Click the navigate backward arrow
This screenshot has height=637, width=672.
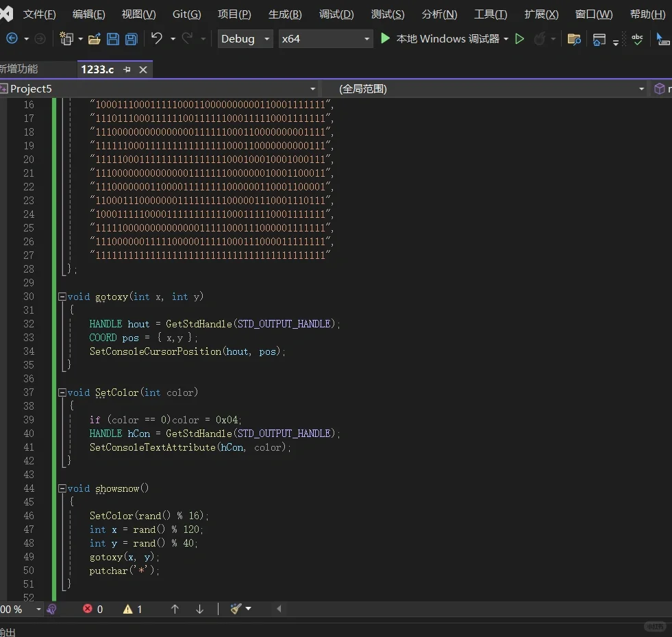click(x=12, y=39)
